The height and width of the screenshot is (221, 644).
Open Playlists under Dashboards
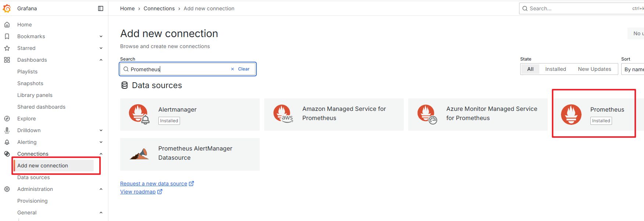[27, 72]
